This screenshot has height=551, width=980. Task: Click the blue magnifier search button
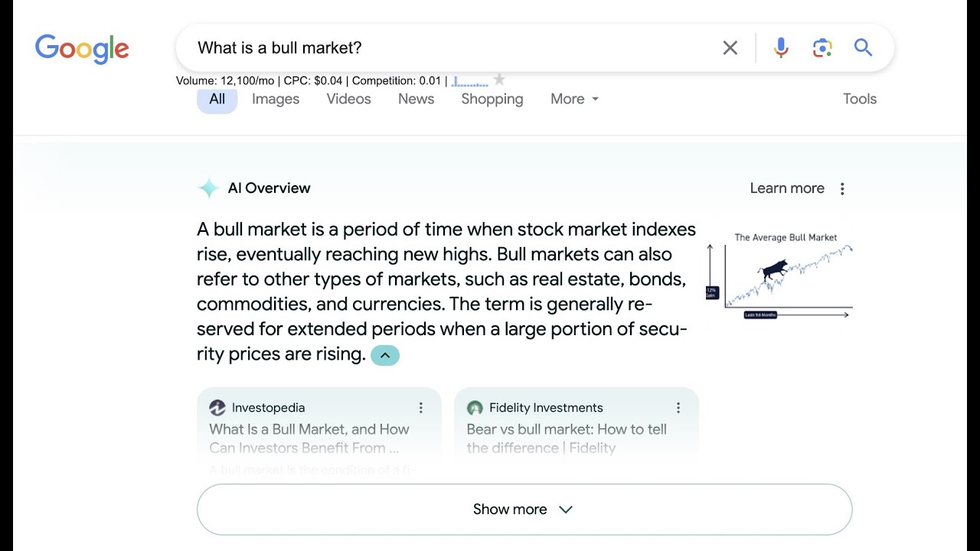point(864,48)
